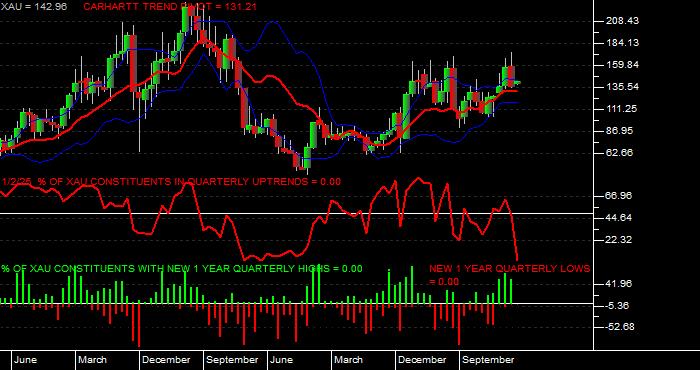Click the 111.25 price axis value

tap(622, 109)
